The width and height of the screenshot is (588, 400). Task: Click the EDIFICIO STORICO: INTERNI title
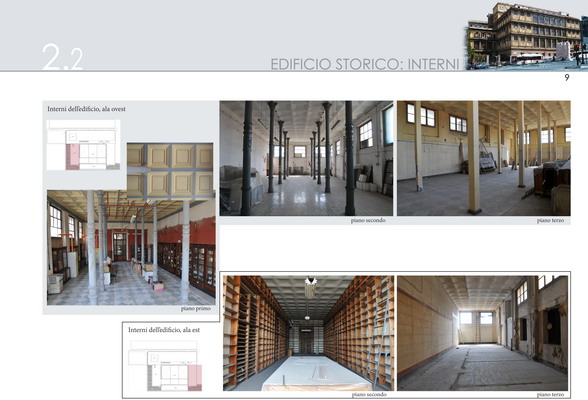(365, 64)
